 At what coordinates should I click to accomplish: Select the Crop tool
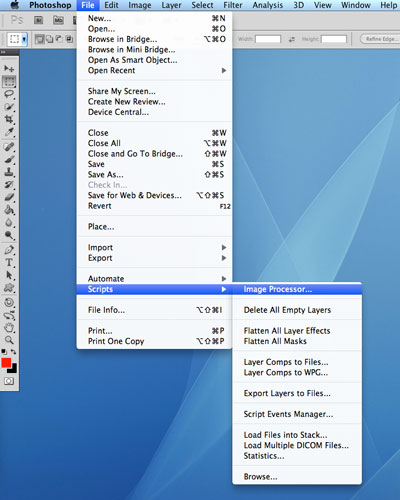[x=9, y=119]
